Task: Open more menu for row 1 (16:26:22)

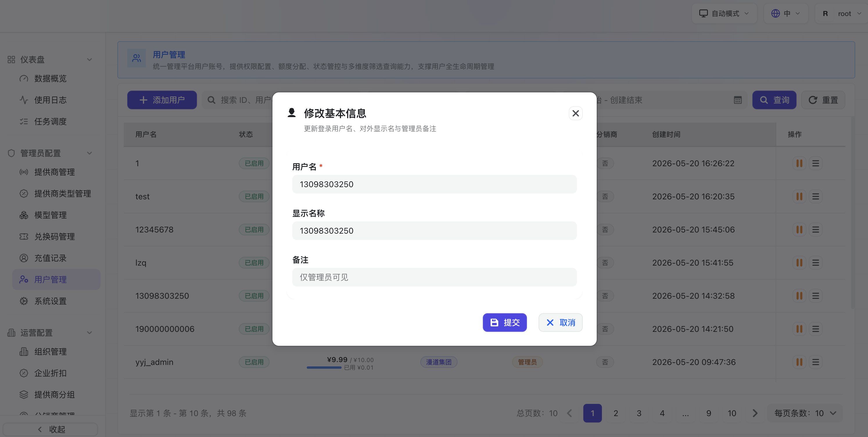Action: tap(815, 163)
